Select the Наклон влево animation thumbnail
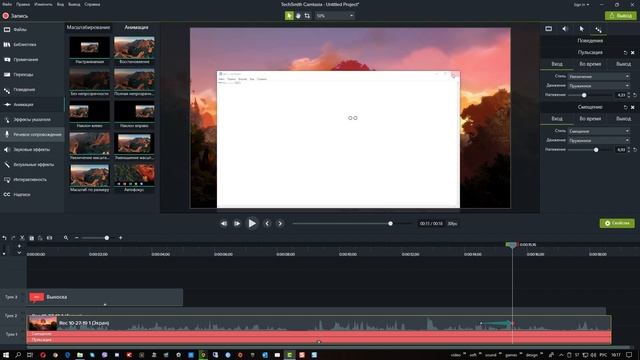 (89, 114)
